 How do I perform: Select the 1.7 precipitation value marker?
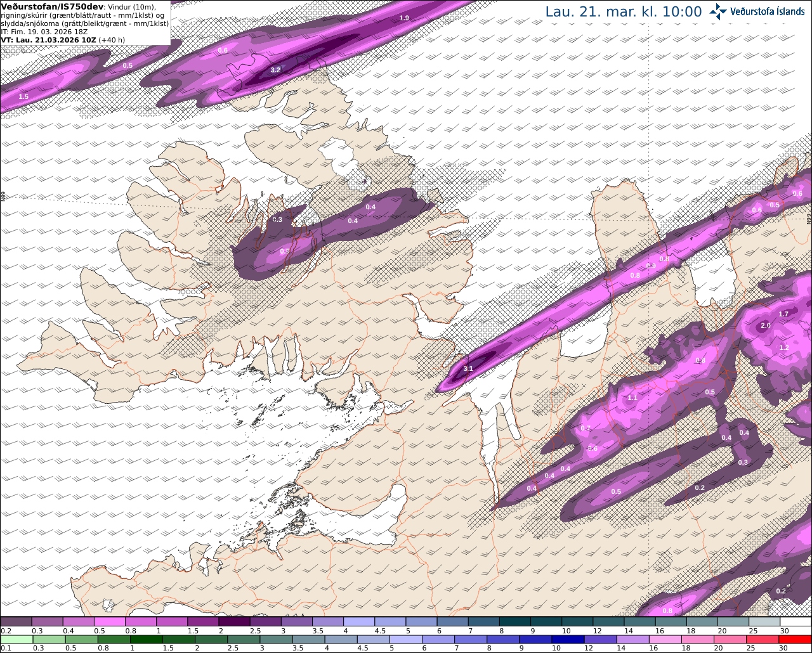point(783,314)
